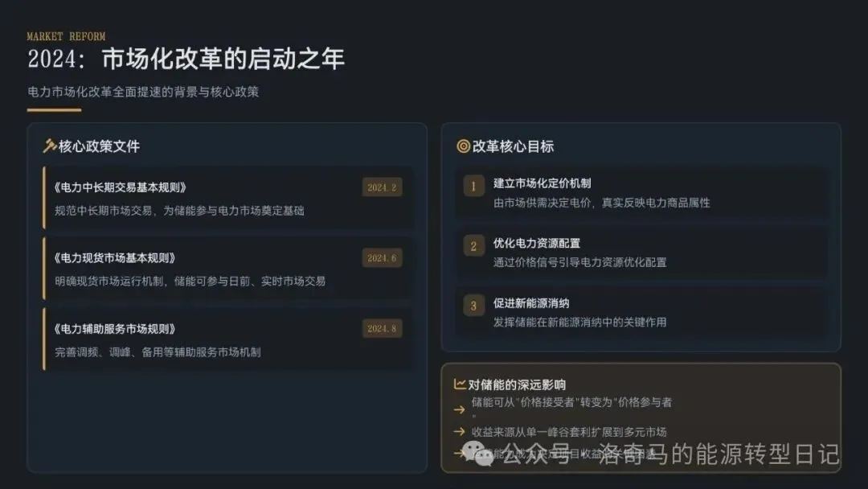Select the 2024.2 date tag

click(x=382, y=187)
